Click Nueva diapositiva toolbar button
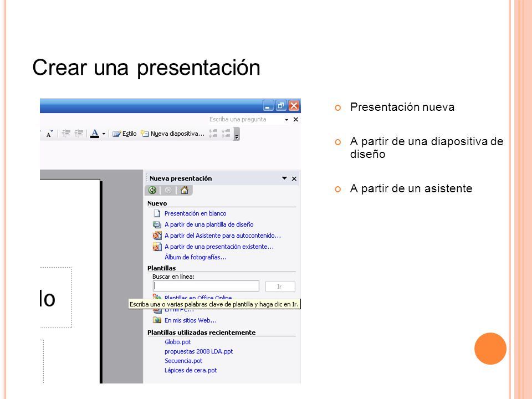 [x=173, y=134]
